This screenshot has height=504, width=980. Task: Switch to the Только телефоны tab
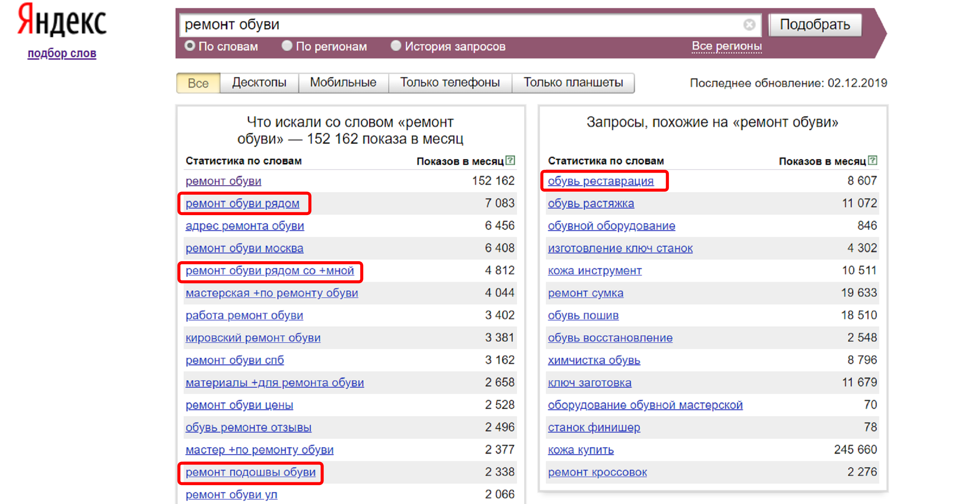(x=450, y=83)
